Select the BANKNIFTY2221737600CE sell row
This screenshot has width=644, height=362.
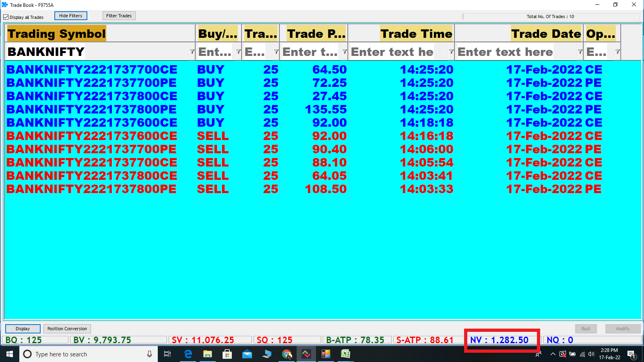pyautogui.click(x=323, y=136)
